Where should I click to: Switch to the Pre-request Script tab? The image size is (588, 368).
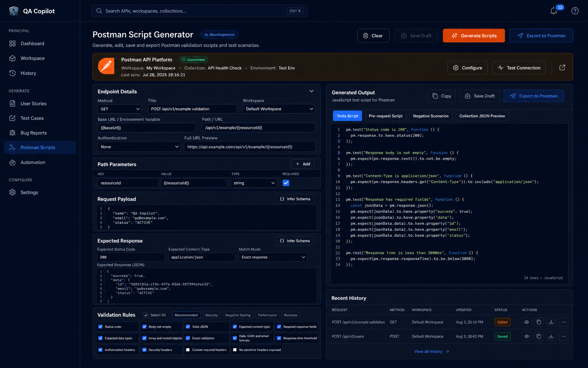click(386, 116)
